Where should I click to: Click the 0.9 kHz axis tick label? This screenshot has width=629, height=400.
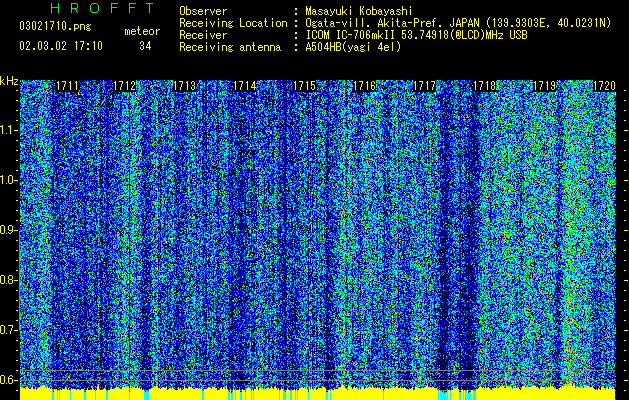pos(8,230)
